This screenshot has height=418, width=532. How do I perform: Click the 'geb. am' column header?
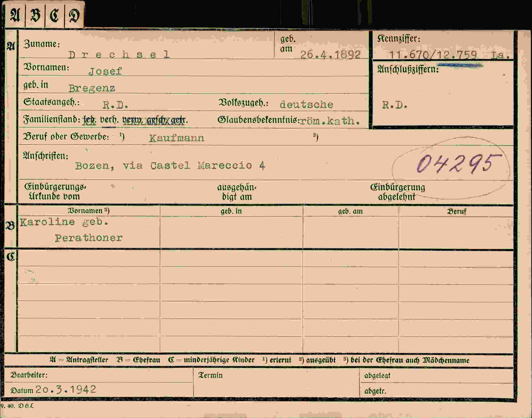[350, 211]
